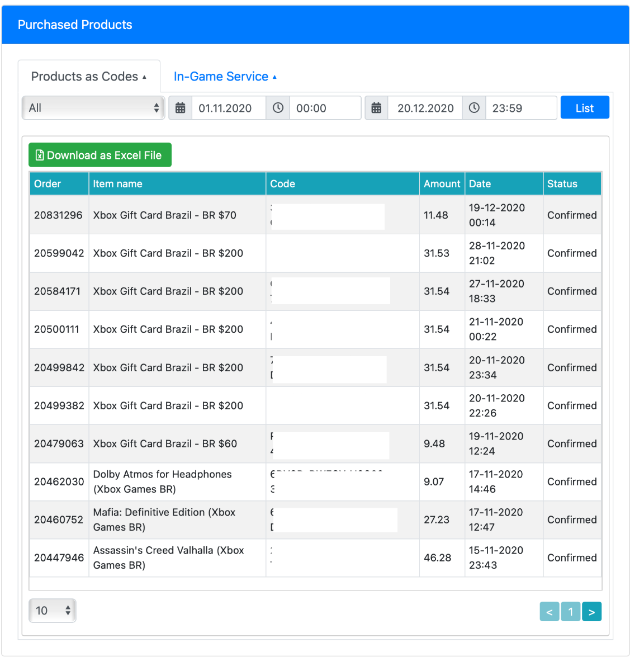Click Confirmed status for order 20447946

pos(572,558)
